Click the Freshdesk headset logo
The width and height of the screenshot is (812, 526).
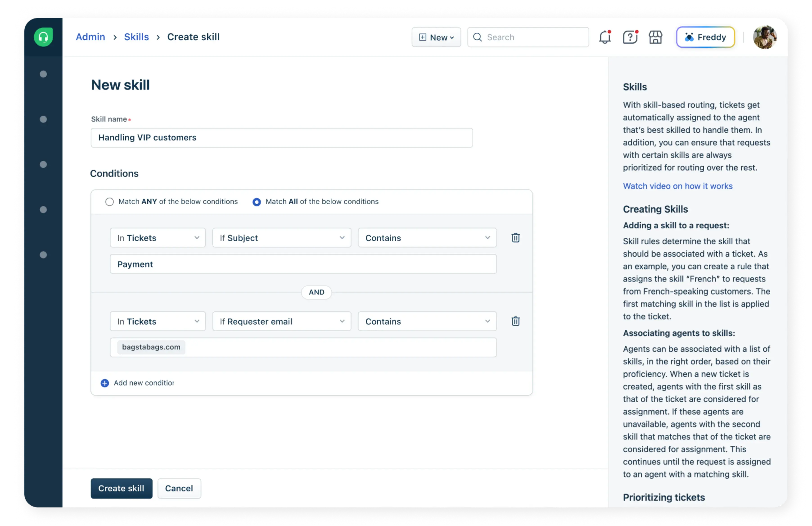click(x=43, y=37)
